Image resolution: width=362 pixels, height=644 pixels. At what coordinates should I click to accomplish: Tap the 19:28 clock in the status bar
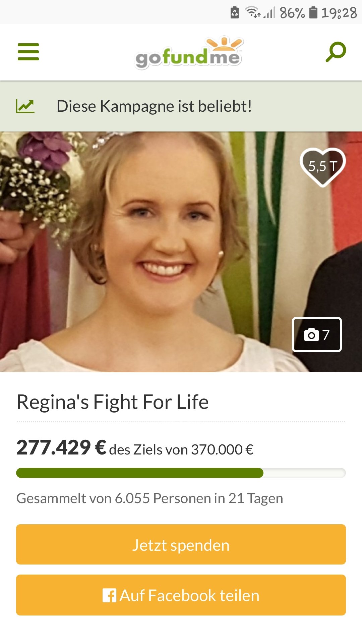(x=339, y=13)
